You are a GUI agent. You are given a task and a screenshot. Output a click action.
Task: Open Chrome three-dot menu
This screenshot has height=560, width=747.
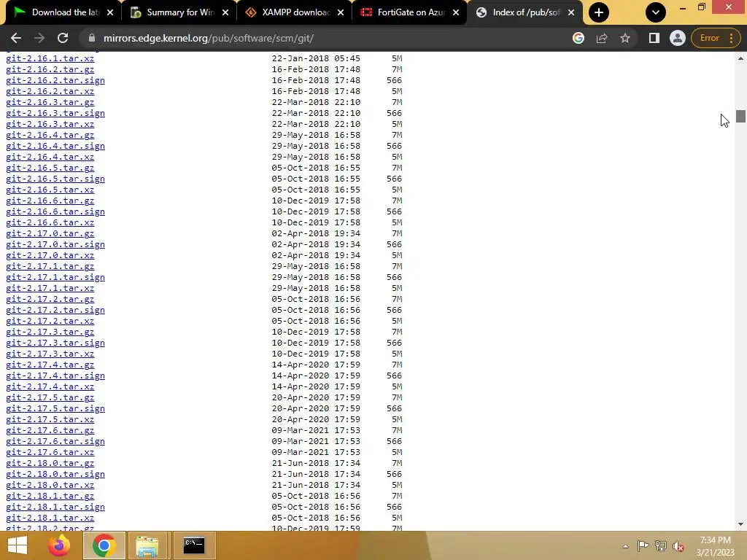tap(731, 38)
